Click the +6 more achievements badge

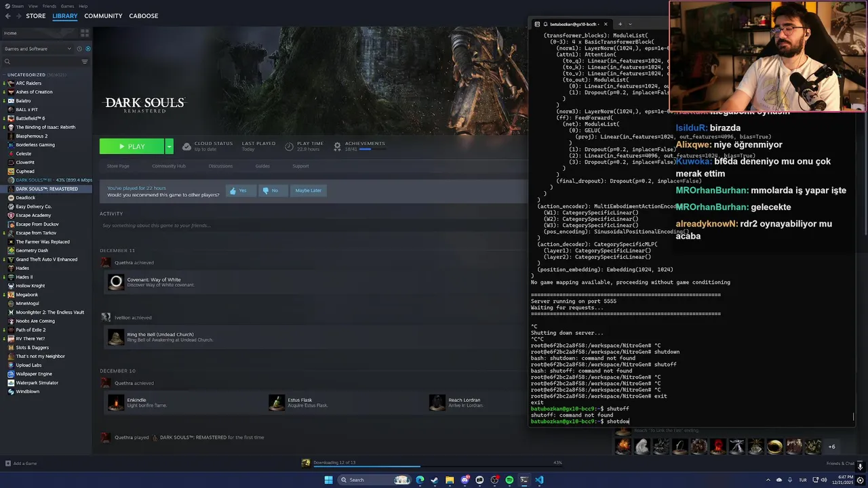click(x=831, y=447)
